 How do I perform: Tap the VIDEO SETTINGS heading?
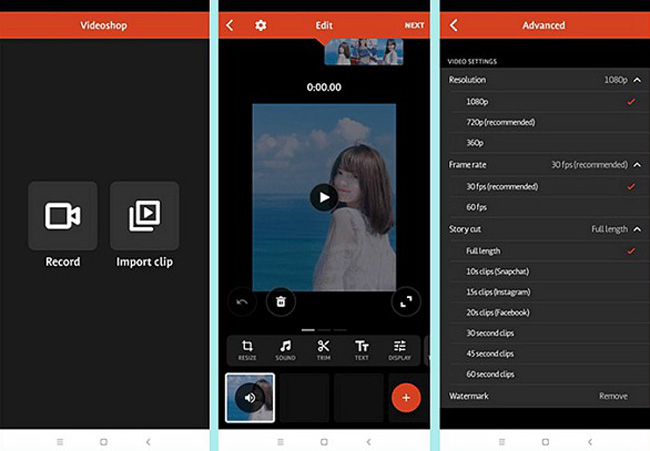[x=472, y=61]
